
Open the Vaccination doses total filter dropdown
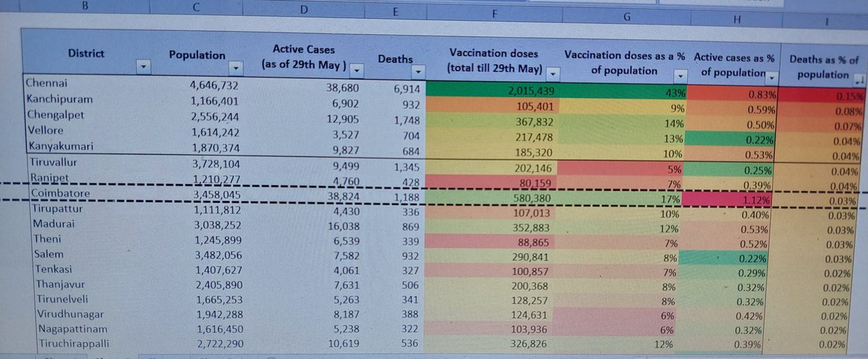[553, 73]
